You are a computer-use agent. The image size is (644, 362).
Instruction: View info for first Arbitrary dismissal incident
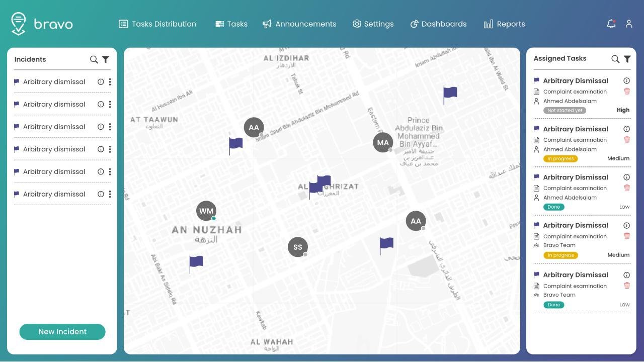point(101,82)
